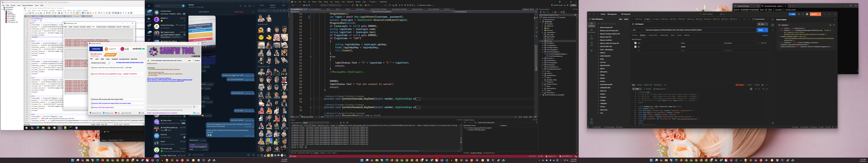Search within the Postman response body

tap(759, 89)
